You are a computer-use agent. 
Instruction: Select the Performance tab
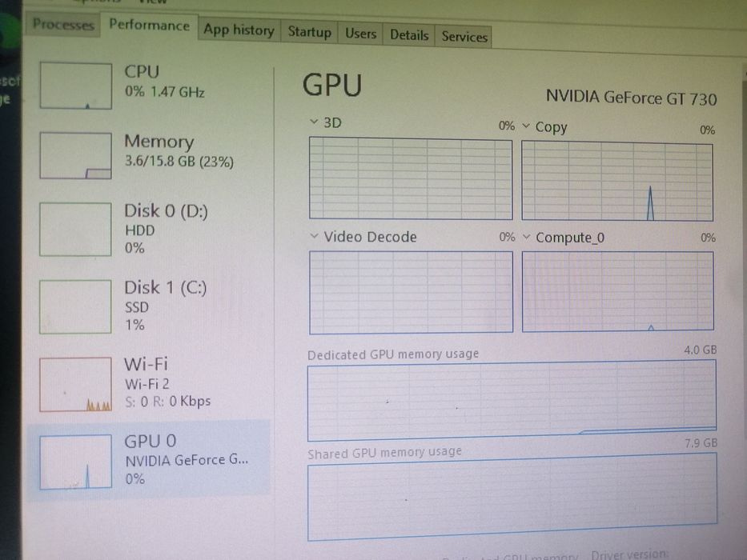tap(149, 26)
